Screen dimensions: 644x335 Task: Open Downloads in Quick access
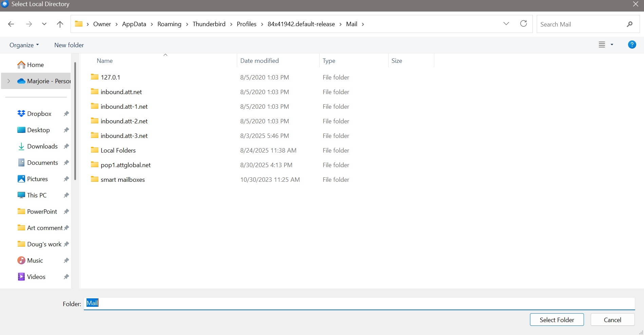tap(42, 146)
